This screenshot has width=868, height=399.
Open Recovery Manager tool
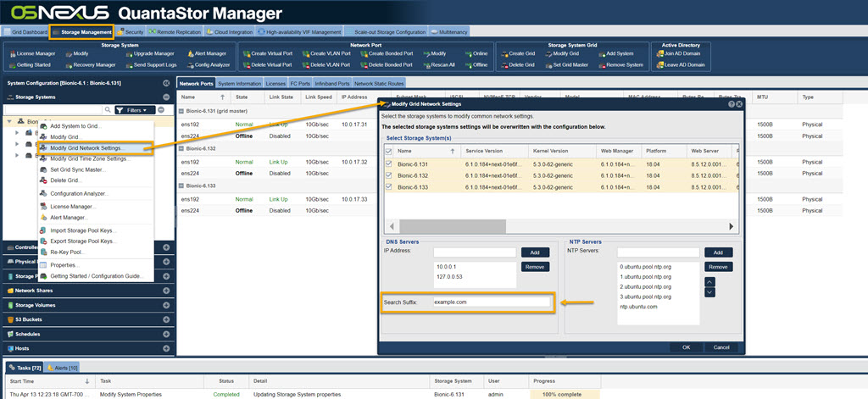coord(90,64)
